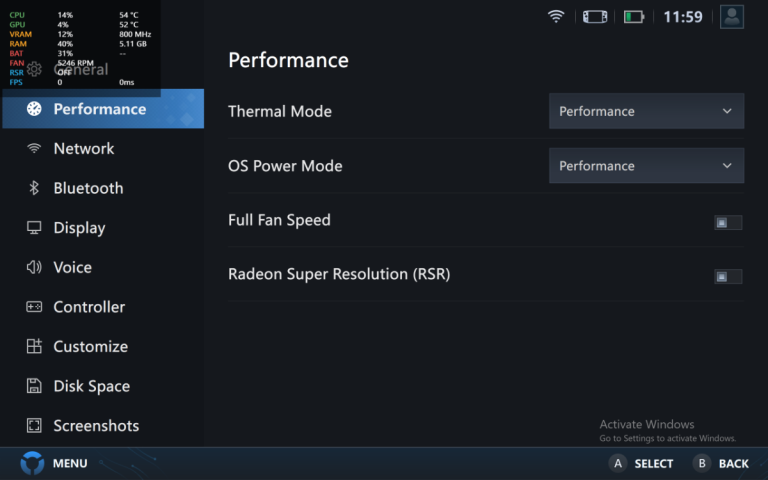Click the Wi-Fi status icon
Screen dimensions: 768x480
[557, 16]
